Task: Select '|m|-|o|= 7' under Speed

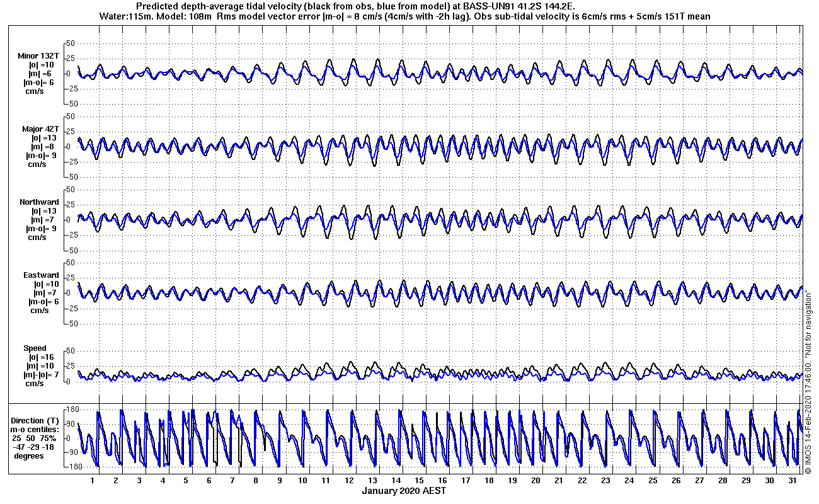Action: coord(41,375)
